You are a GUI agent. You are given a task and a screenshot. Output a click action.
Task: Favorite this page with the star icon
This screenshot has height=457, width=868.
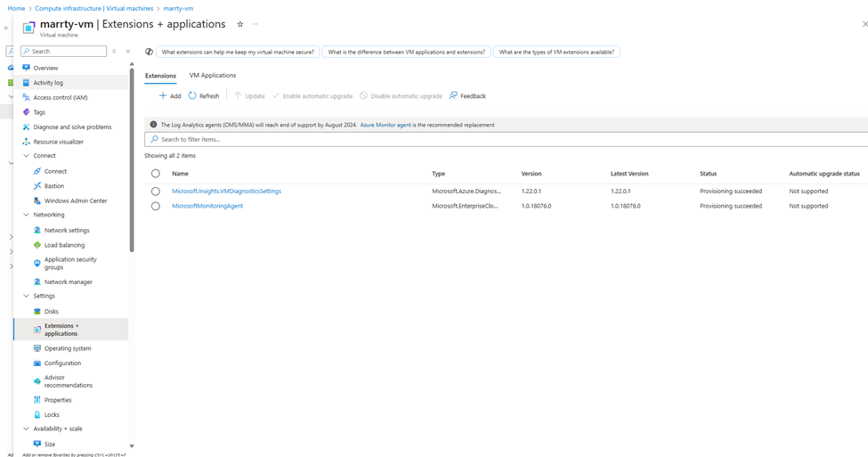(239, 24)
